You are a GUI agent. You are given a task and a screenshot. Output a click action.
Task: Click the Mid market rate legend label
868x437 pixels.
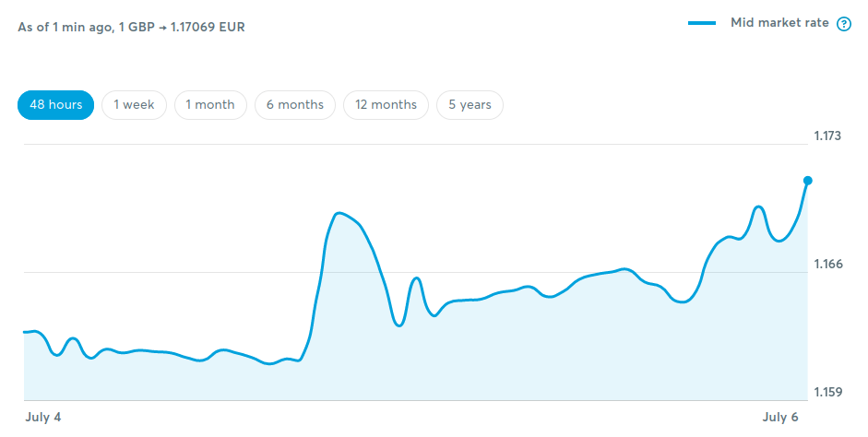(779, 23)
